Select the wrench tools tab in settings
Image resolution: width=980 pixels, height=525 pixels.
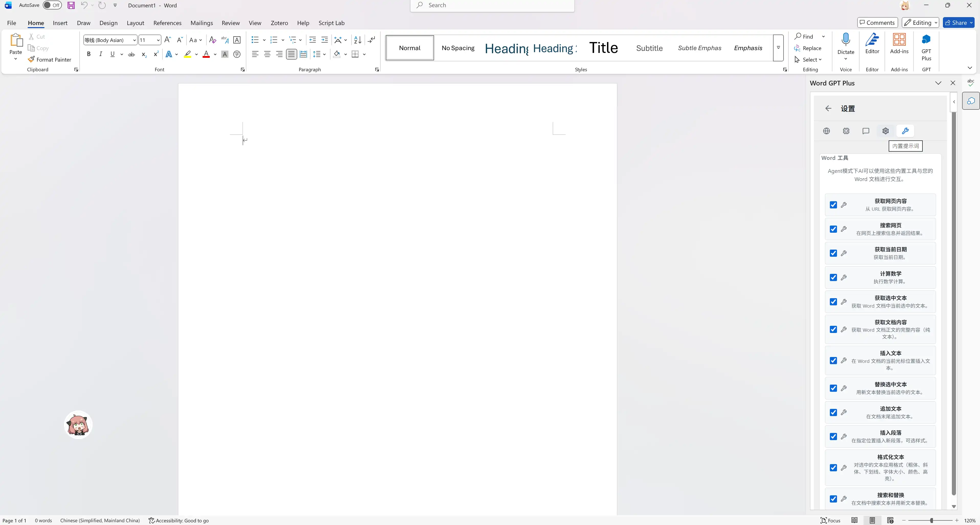(x=905, y=131)
